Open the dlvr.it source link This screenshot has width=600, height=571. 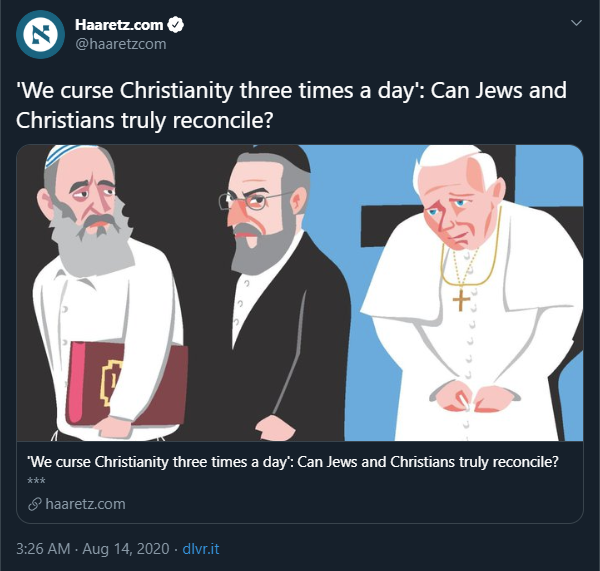pyautogui.click(x=201, y=549)
